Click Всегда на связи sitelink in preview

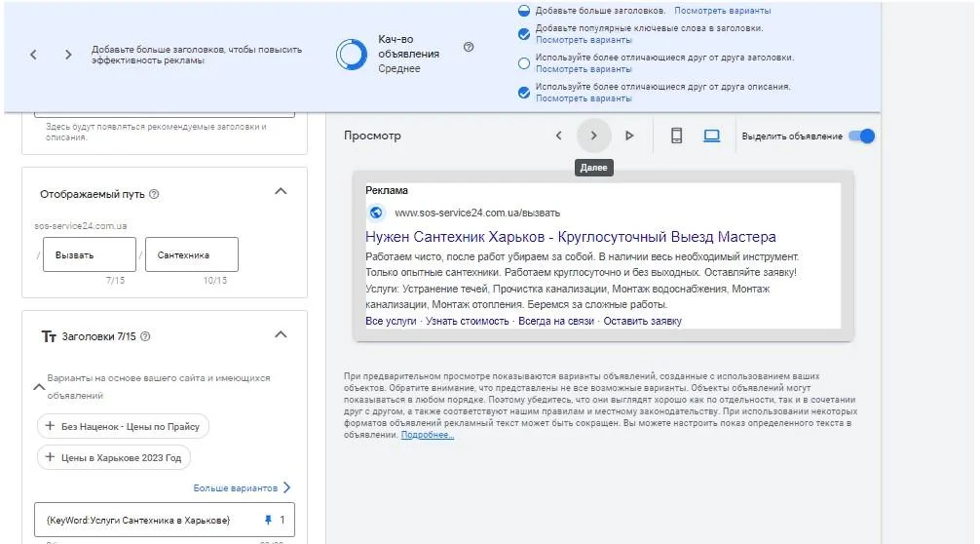point(555,321)
